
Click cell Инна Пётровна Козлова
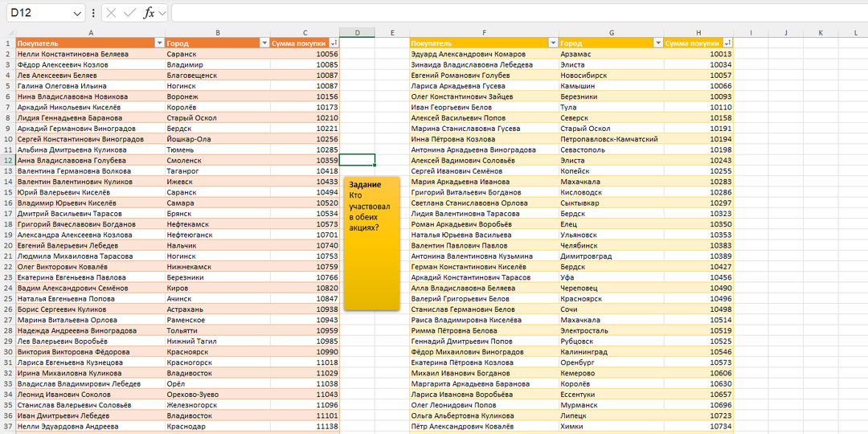point(485,139)
